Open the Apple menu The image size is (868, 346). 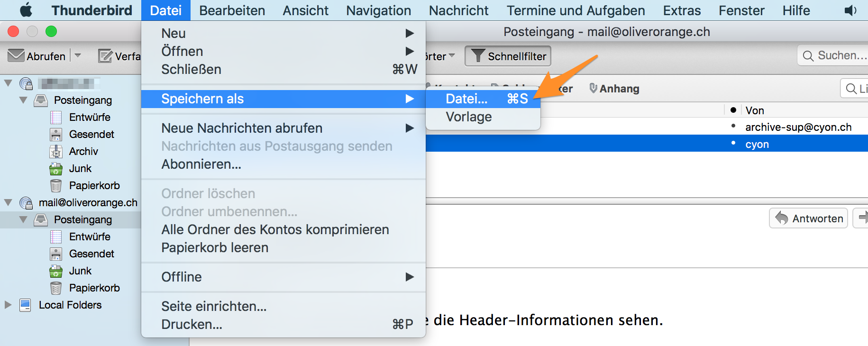26,10
